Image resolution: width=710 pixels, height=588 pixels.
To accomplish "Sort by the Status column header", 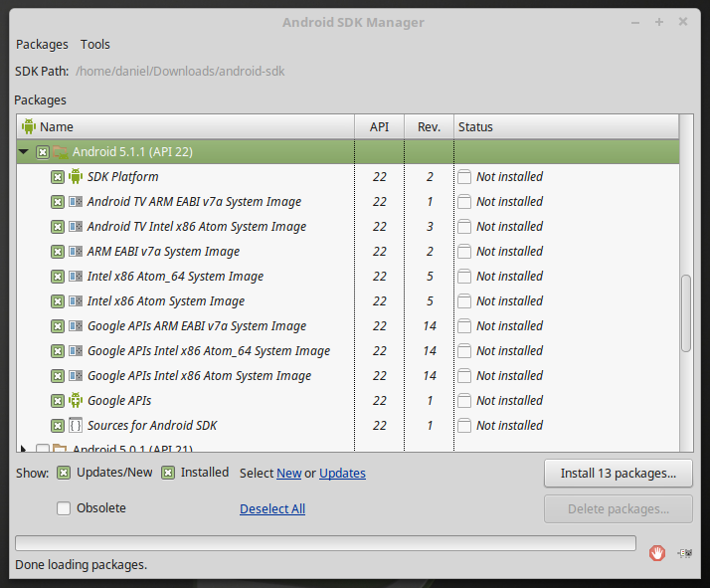I will (567, 126).
